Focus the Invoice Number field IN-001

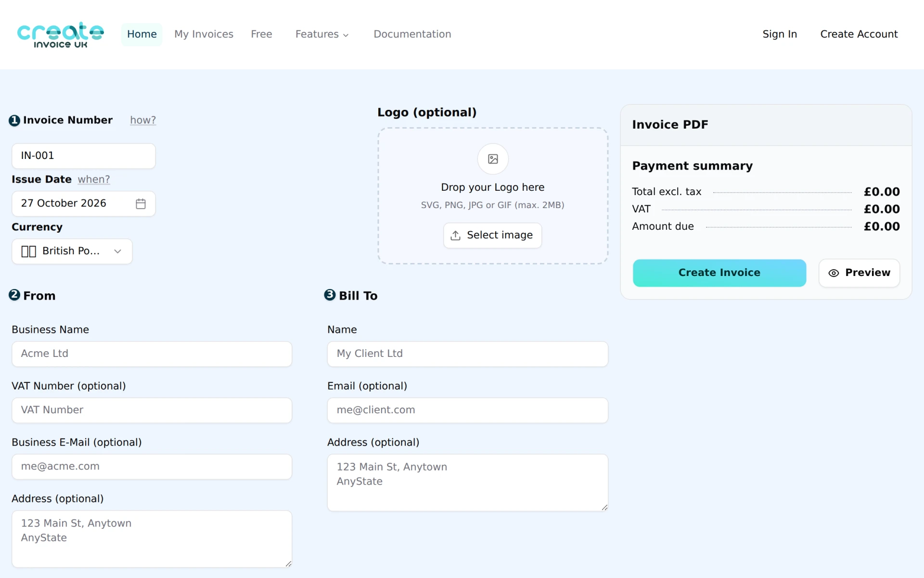pos(84,156)
